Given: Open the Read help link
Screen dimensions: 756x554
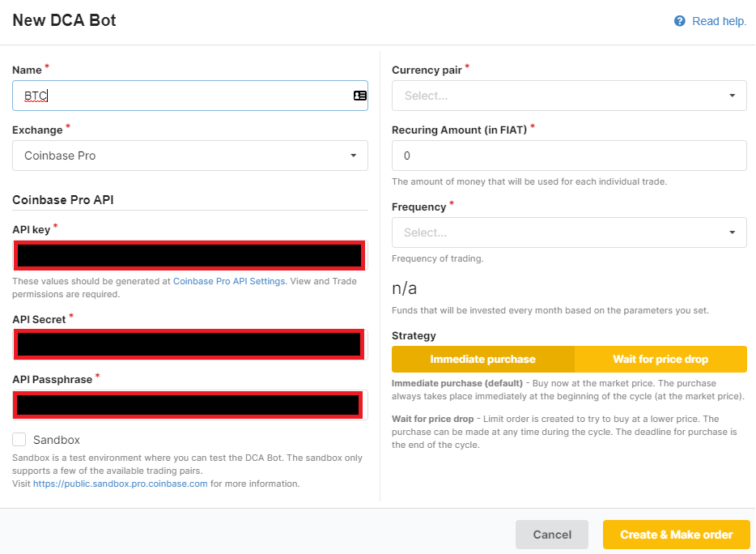Looking at the screenshot, I should [719, 21].
